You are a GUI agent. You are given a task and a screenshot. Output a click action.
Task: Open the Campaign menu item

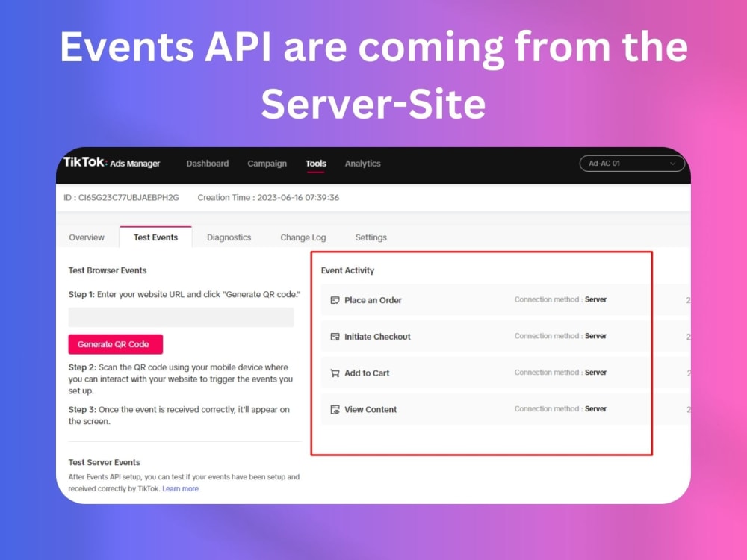(267, 163)
